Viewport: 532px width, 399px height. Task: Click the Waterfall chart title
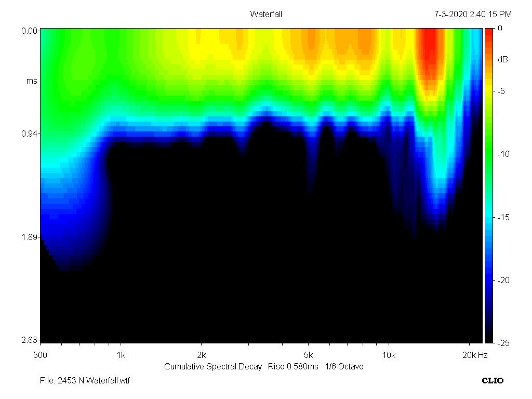tap(266, 14)
